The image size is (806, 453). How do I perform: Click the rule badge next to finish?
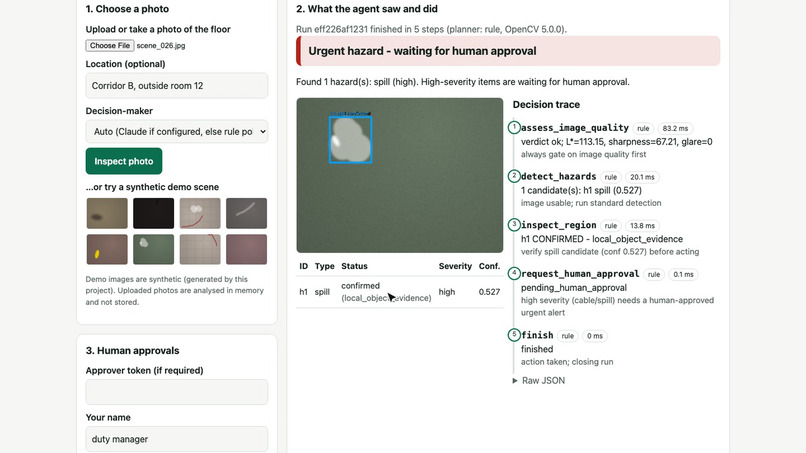567,336
